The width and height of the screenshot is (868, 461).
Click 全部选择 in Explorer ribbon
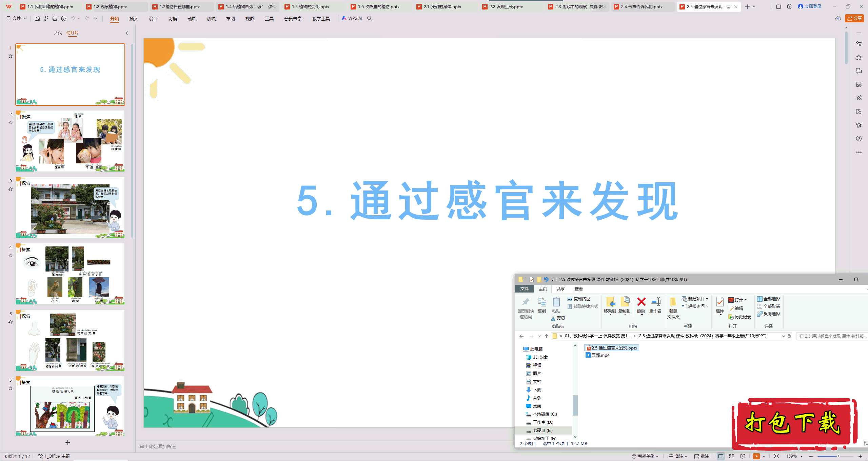coord(769,299)
